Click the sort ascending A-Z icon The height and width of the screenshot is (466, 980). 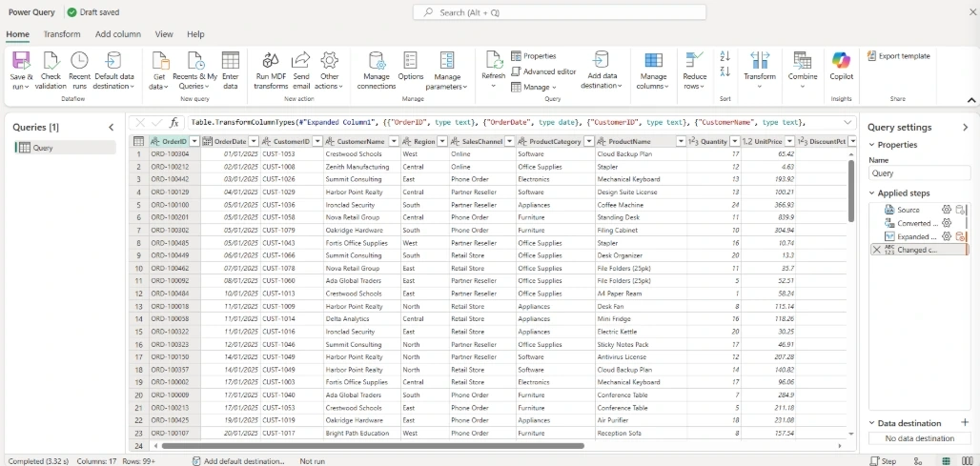pos(725,56)
